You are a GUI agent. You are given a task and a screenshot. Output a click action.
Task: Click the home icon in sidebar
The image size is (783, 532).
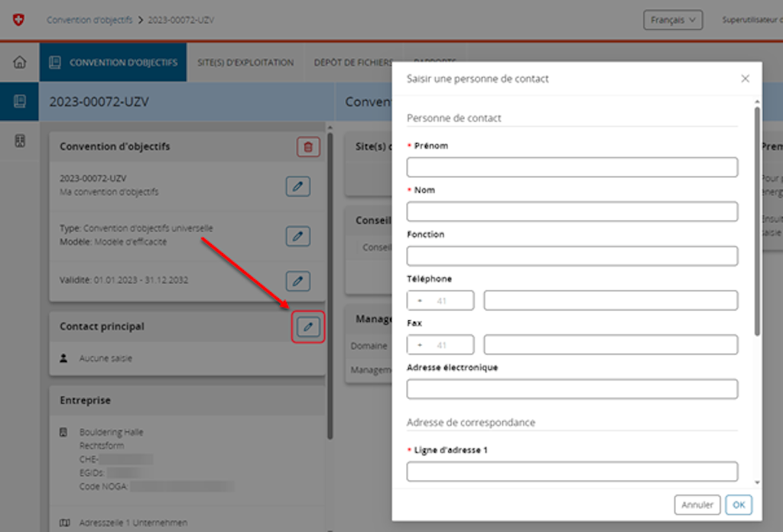19,63
